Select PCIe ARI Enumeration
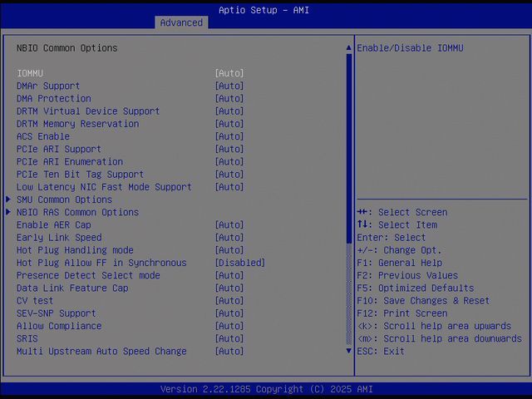Viewport: 532px width, 399px height. (x=70, y=161)
